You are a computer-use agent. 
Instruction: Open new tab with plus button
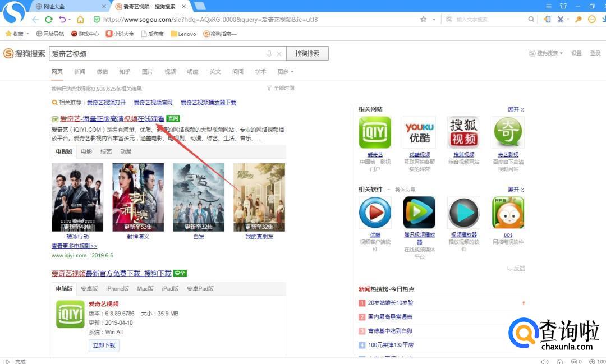(200, 6)
